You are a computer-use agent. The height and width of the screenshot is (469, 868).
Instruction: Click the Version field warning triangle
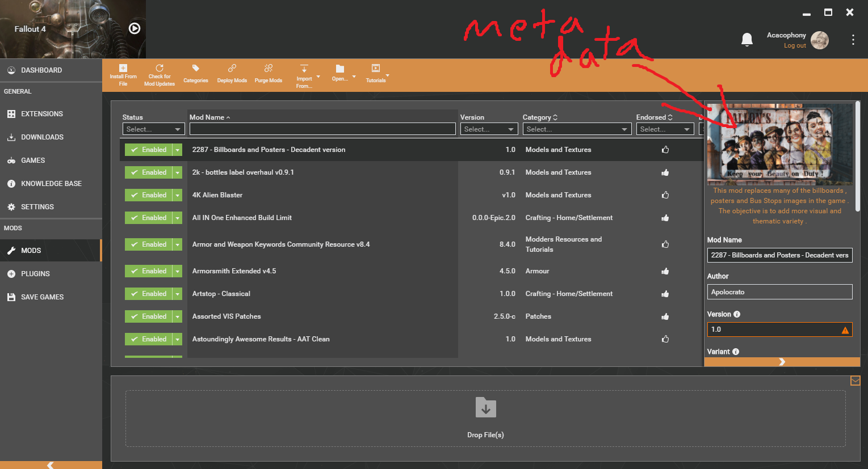[x=845, y=330]
